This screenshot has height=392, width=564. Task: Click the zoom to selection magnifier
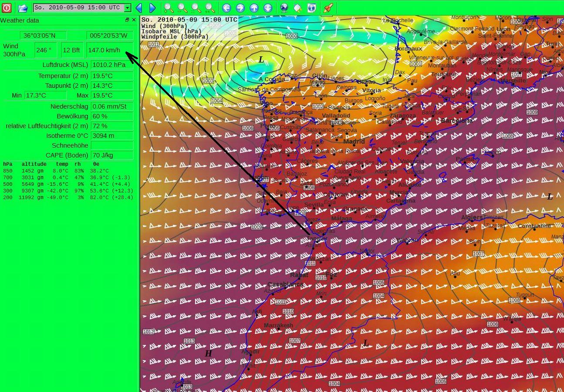[196, 8]
